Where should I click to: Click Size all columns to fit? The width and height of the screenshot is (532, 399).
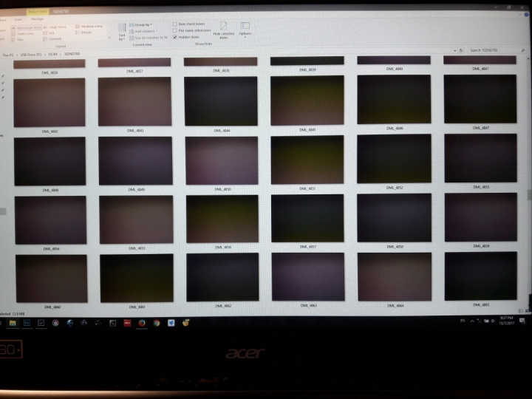click(149, 38)
